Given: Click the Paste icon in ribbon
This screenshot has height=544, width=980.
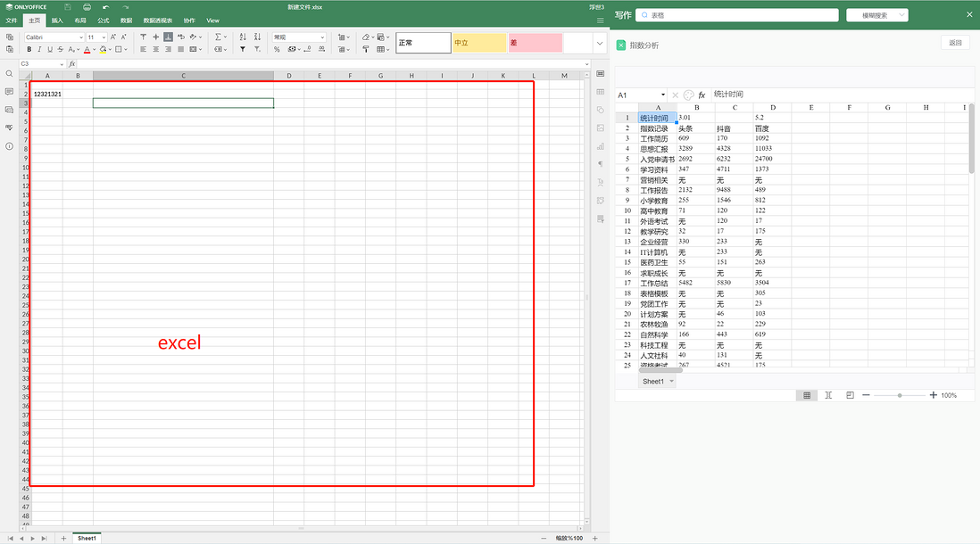Looking at the screenshot, I should [x=10, y=49].
